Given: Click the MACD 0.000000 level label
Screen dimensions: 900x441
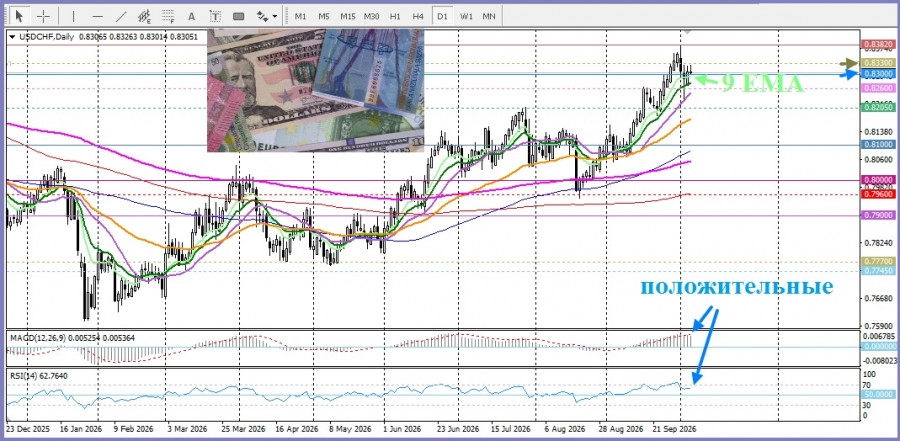Looking at the screenshot, I should (879, 346).
